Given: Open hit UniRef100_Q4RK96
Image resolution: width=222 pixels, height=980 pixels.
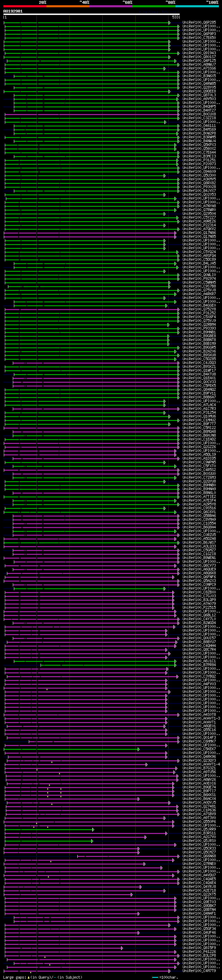Looking at the screenshot, I should (199, 757).
